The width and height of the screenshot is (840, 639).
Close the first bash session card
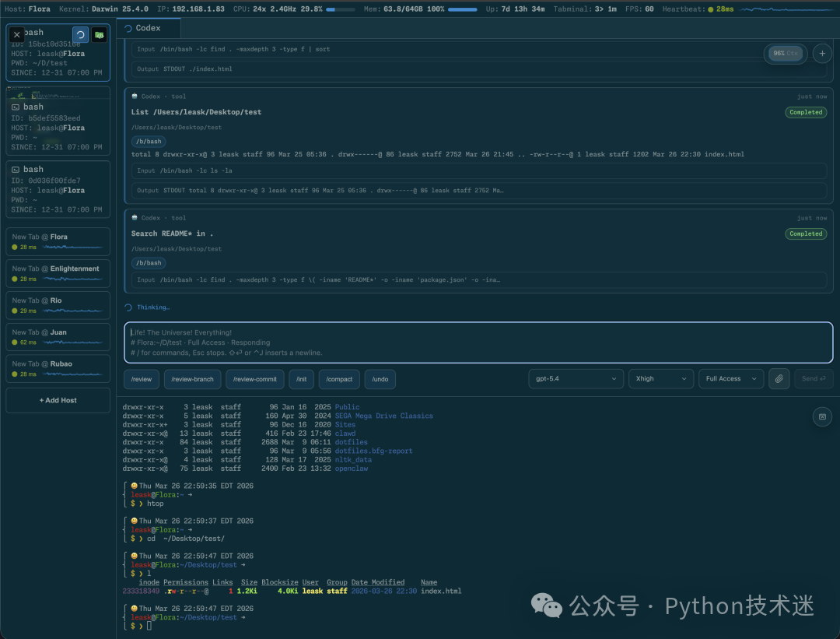[16, 35]
